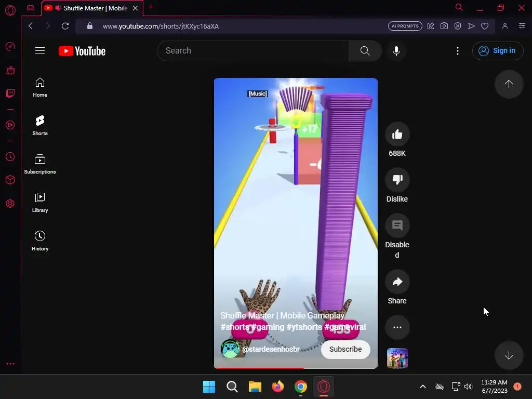The height and width of the screenshot is (399, 532).
Task: Add page to bookmarks heart icon
Action: 485,26
